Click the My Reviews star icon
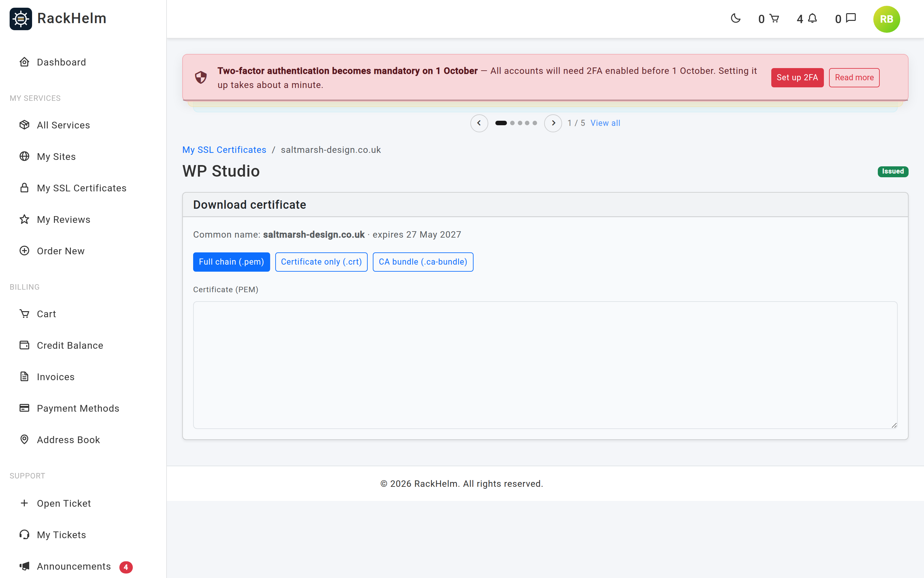 [x=24, y=219]
